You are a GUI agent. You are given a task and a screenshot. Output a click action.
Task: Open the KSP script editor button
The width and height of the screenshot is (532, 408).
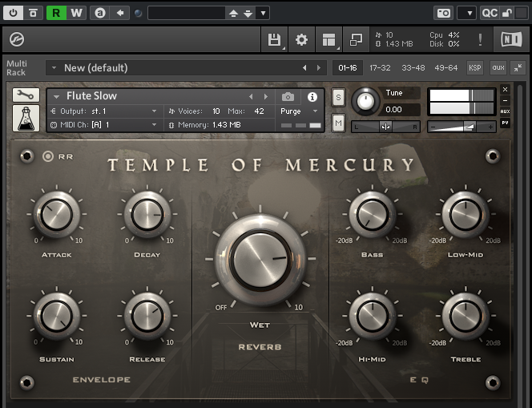tap(474, 68)
